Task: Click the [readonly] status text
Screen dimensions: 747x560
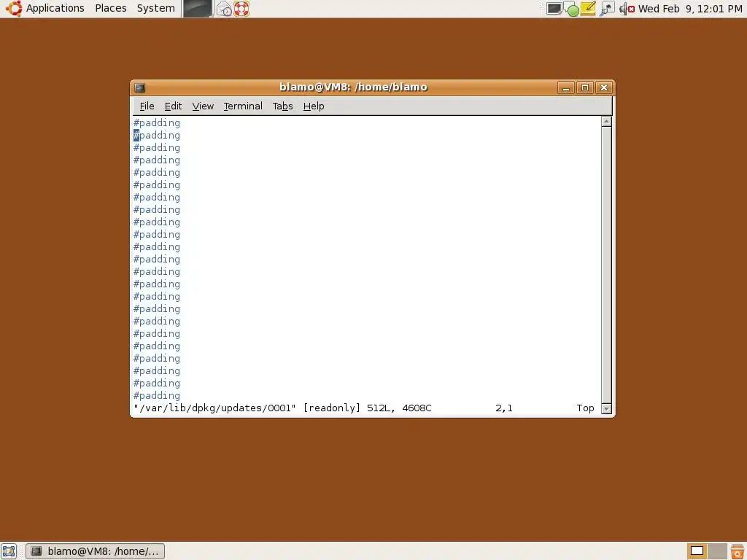Action: [332, 408]
